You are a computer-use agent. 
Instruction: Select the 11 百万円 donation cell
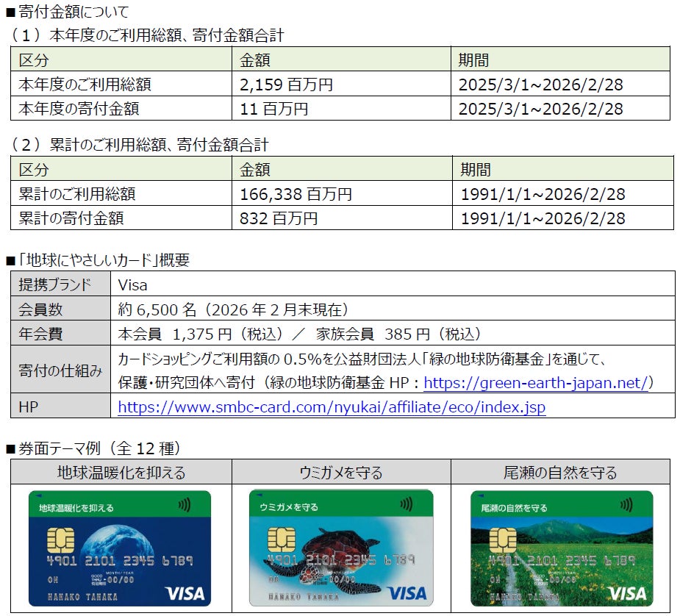341,108
